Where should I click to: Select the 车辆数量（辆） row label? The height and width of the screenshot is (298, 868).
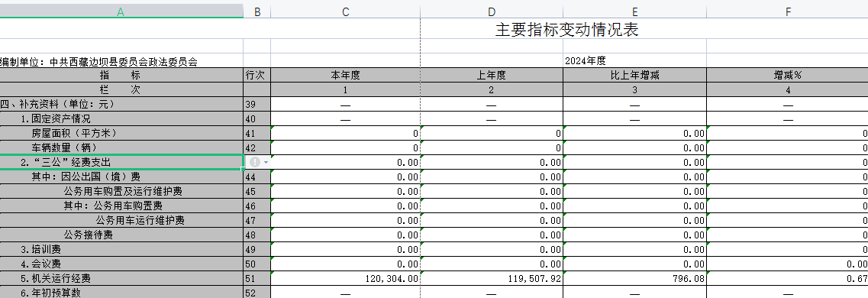pos(121,147)
